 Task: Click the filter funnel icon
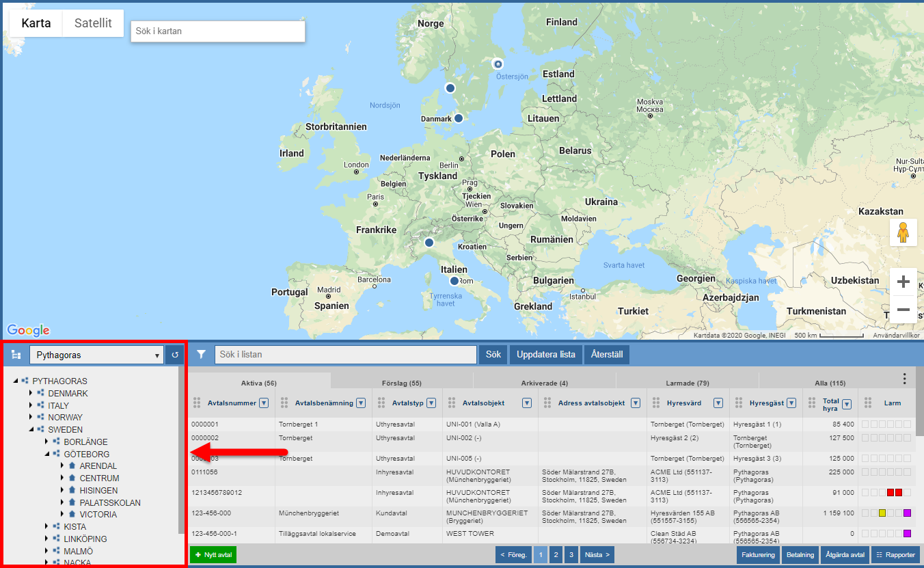coord(202,355)
